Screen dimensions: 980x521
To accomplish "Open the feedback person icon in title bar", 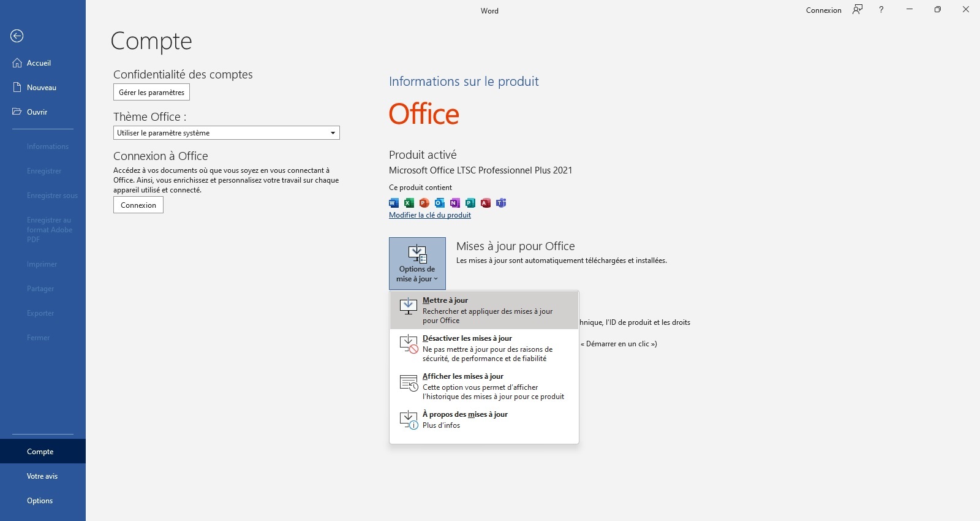I will (x=858, y=10).
